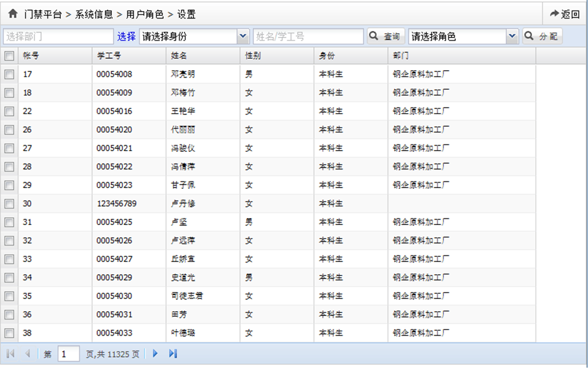This screenshot has width=588, height=372.
Task: Go to the next page
Action: 156,354
